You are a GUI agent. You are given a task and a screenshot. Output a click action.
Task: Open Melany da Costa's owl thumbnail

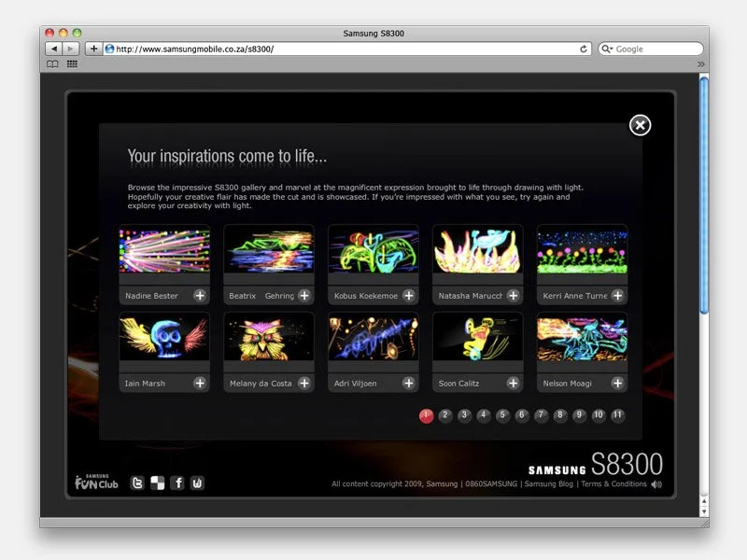(x=269, y=338)
